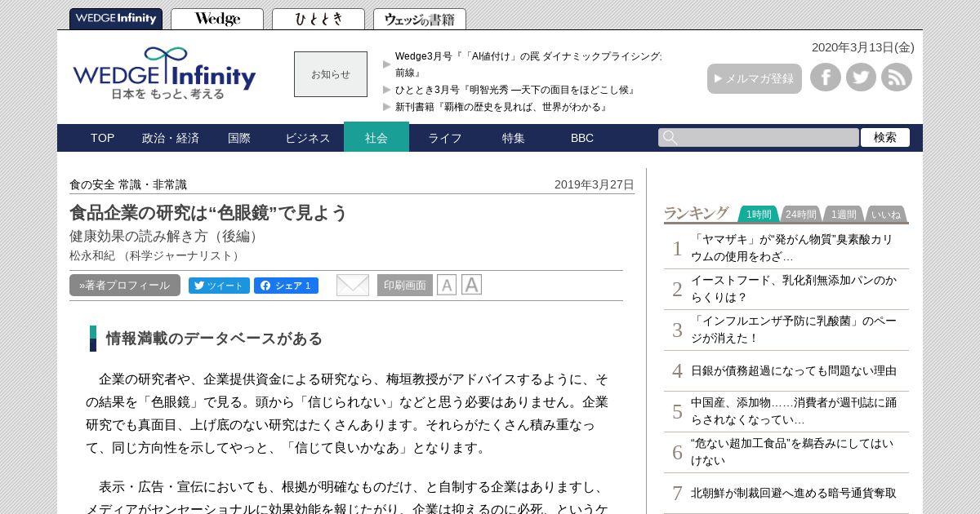Click article title 食品企業の研究は色眼鏡で見よう
Viewport: 980px width, 514px height.
(208, 213)
